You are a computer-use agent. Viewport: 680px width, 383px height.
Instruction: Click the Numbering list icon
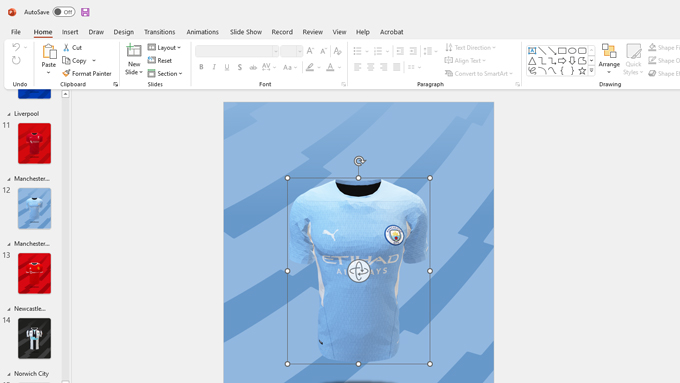pos(378,51)
